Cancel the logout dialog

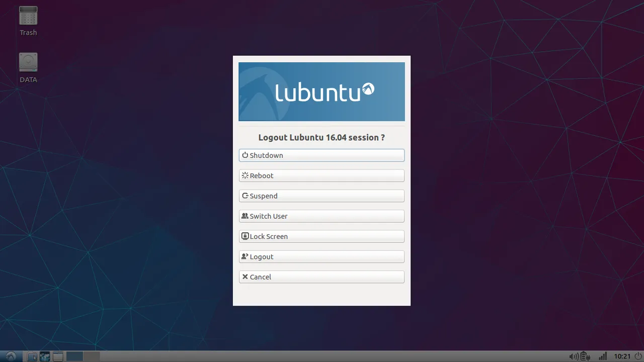(x=321, y=277)
